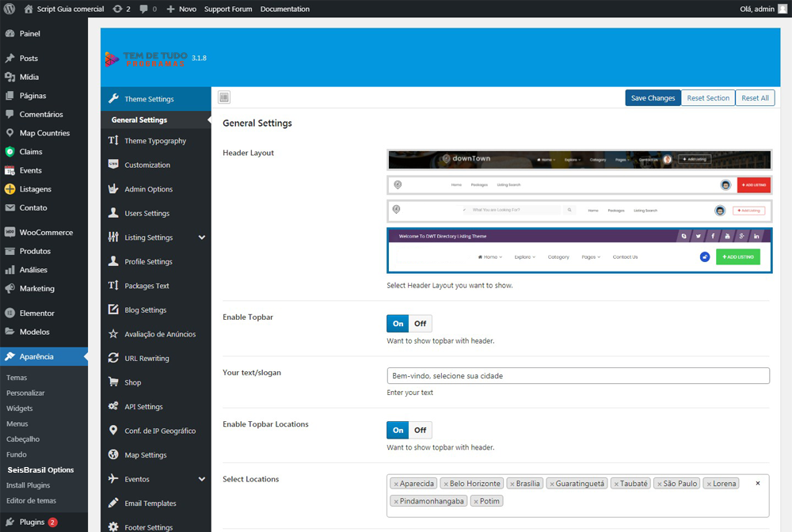This screenshot has width=792, height=532.
Task: Open Email Templates envelope icon
Action: click(x=113, y=503)
